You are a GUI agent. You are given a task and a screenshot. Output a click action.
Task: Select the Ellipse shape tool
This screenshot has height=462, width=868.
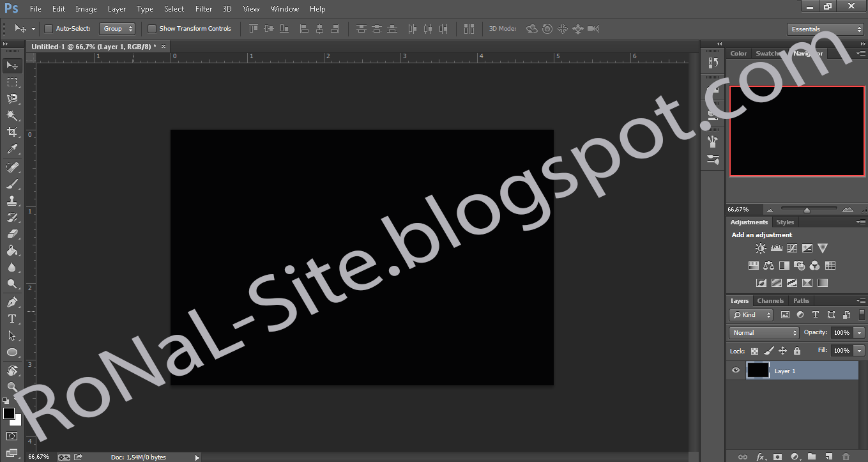click(x=12, y=352)
